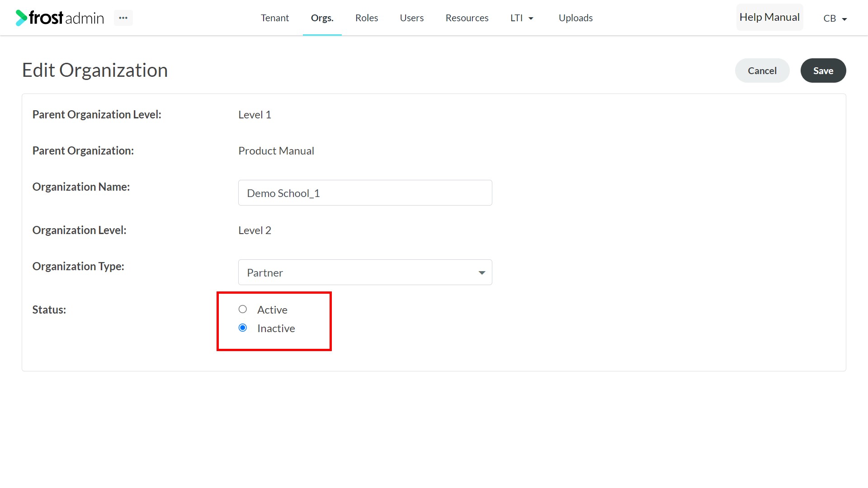Open the three-dots menu beside logo
The height and width of the screenshot is (488, 868).
[x=123, y=18]
